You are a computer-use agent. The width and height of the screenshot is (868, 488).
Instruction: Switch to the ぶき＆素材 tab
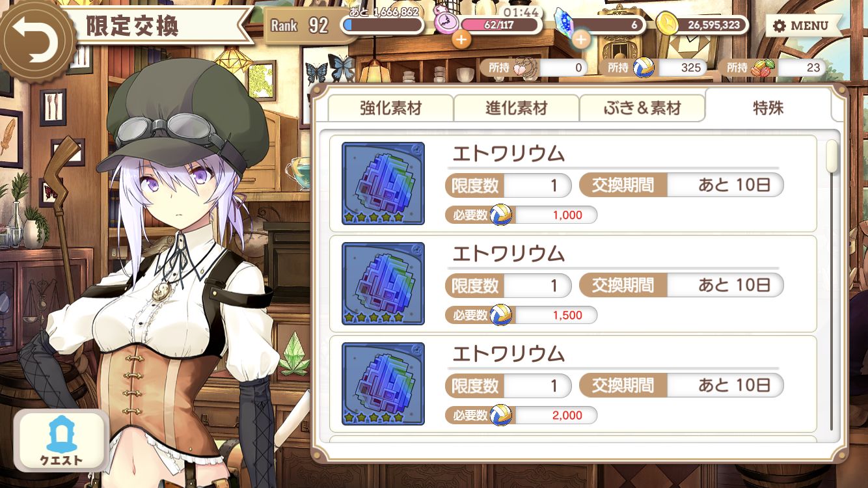(642, 109)
